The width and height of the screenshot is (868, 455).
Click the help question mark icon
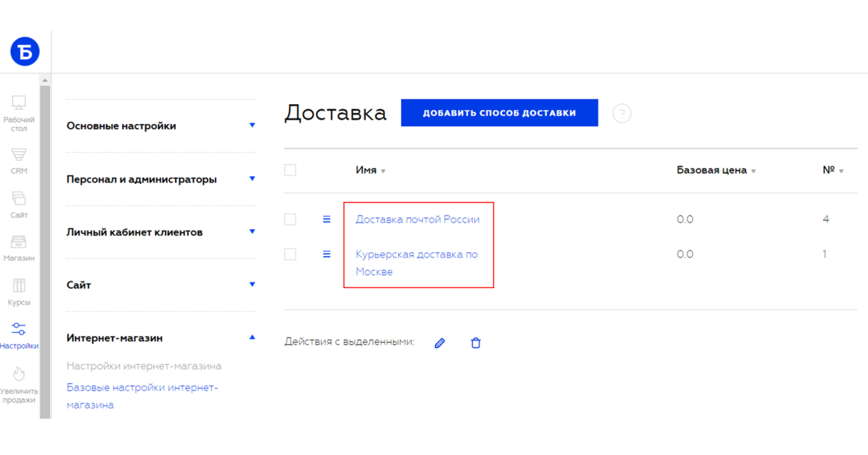coord(622,114)
